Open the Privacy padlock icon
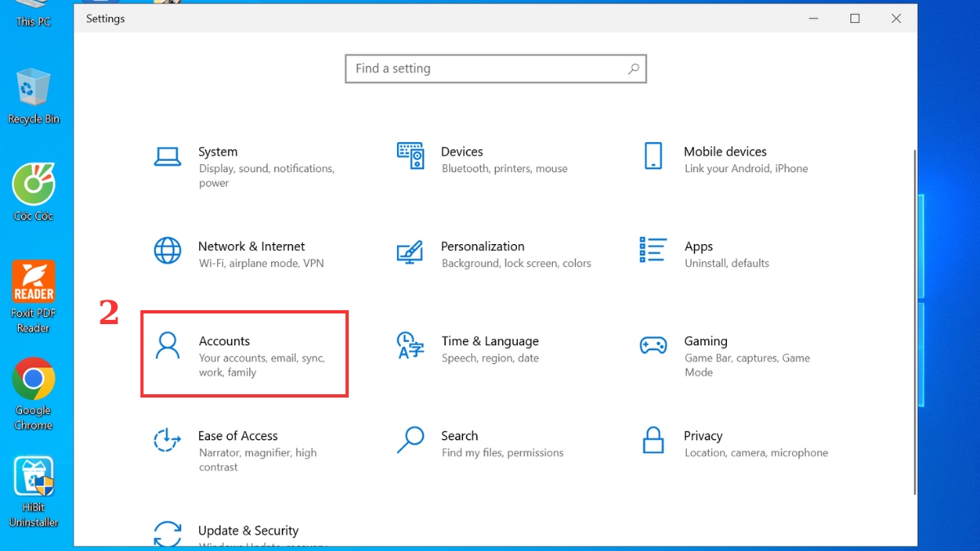Image resolution: width=980 pixels, height=551 pixels. (653, 440)
